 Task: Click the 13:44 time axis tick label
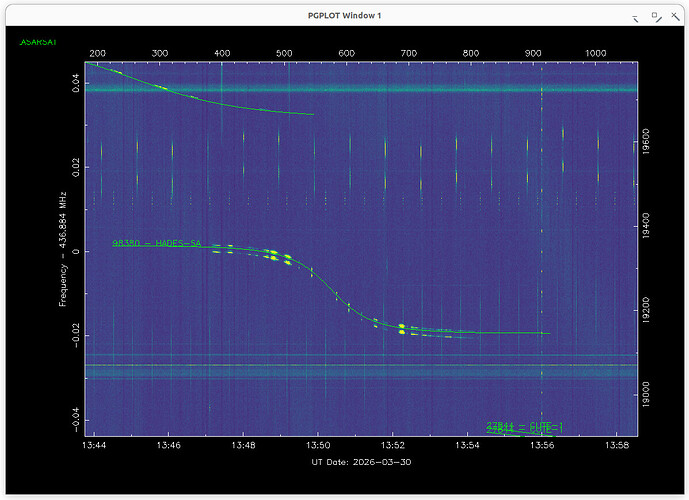[x=96, y=445]
